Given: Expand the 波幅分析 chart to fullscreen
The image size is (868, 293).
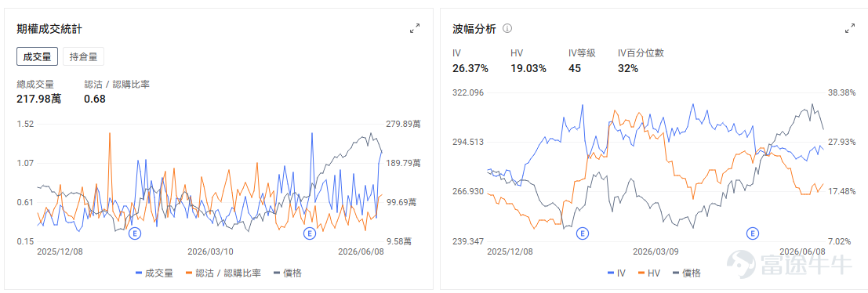Looking at the screenshot, I should (850, 28).
